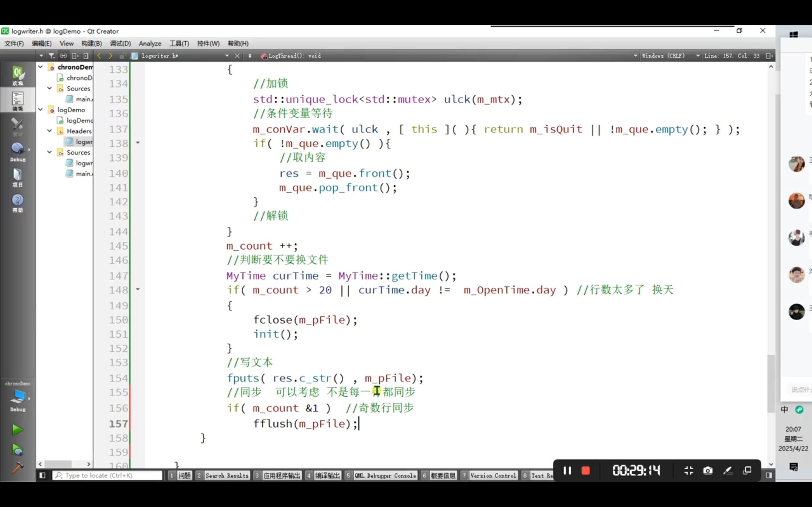Collapse the logDemo project tree
This screenshot has height=507, width=812.
pyautogui.click(x=41, y=110)
